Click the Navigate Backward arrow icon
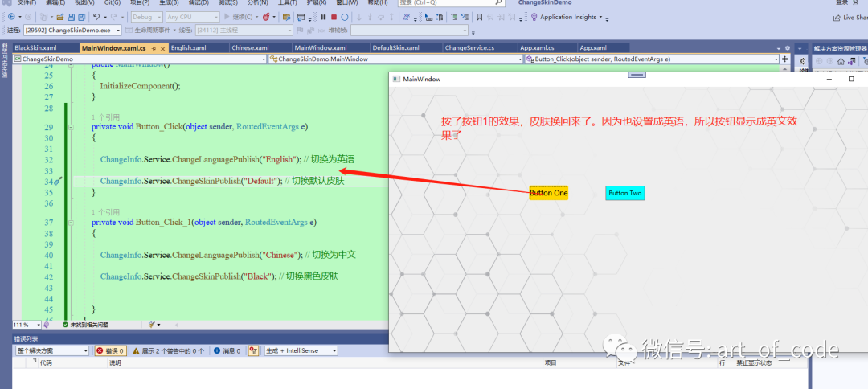The image size is (868, 389). click(x=11, y=17)
